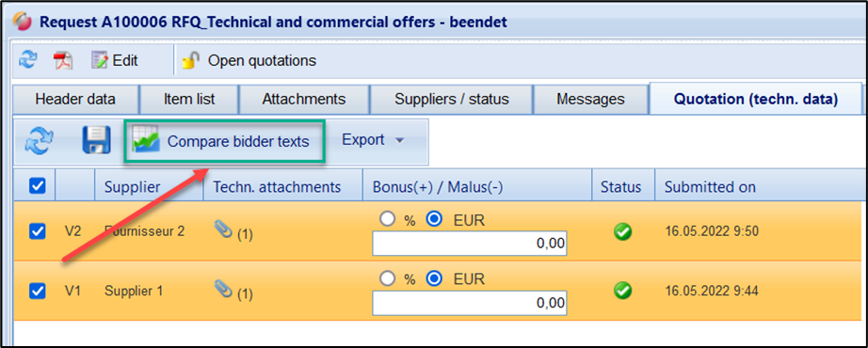Refresh the quotation technical data list
This screenshot has height=348, width=868.
click(x=40, y=140)
